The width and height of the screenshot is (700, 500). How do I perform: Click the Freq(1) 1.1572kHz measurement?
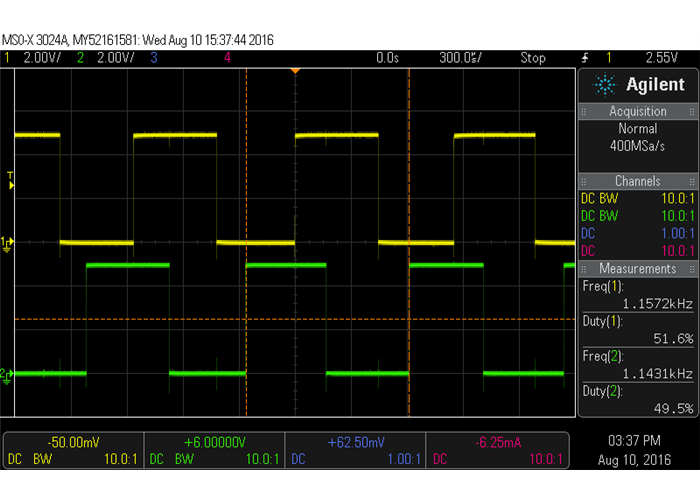pyautogui.click(x=637, y=295)
